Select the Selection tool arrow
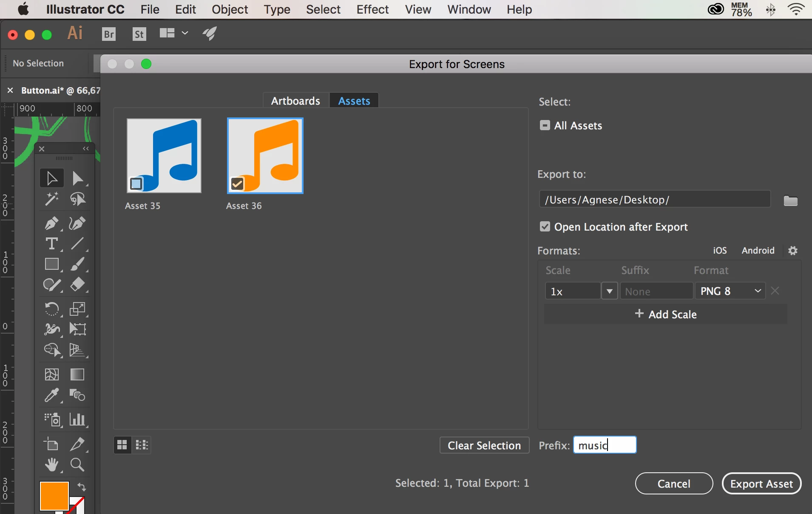Screen dimensions: 812x514 coord(52,178)
